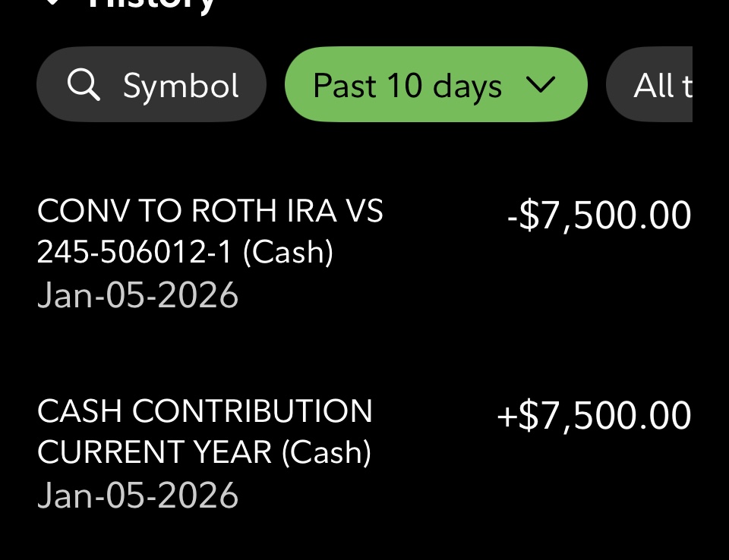Tap the (Cash) label on Roth conversion
Screen dimensions: 729x560
(x=288, y=252)
